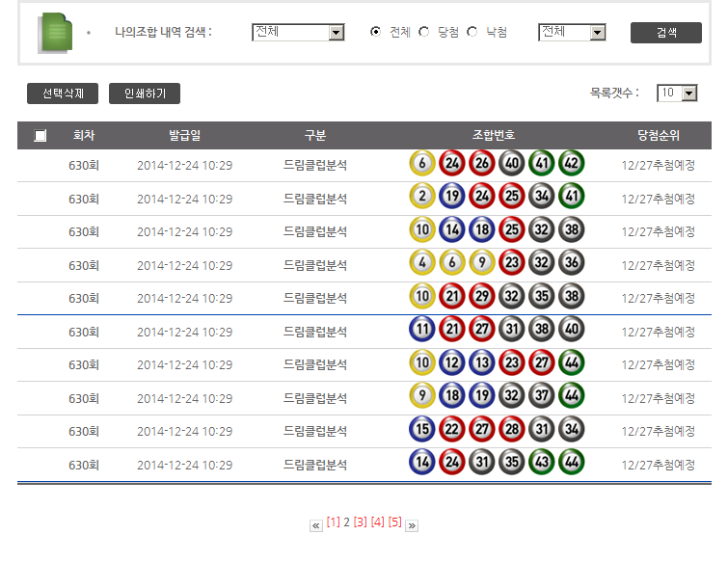
Task: Click the previous page double-arrow icon
Action: click(x=315, y=525)
